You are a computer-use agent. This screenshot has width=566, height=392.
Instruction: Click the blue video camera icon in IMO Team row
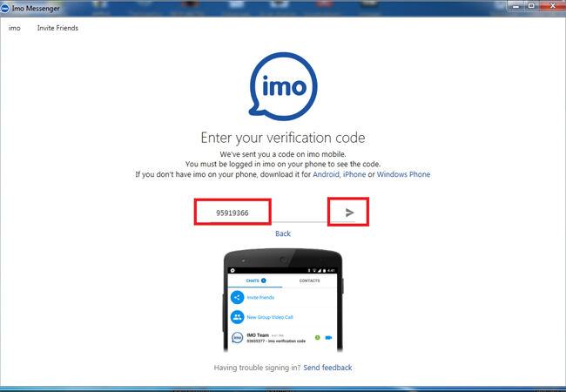click(x=328, y=337)
